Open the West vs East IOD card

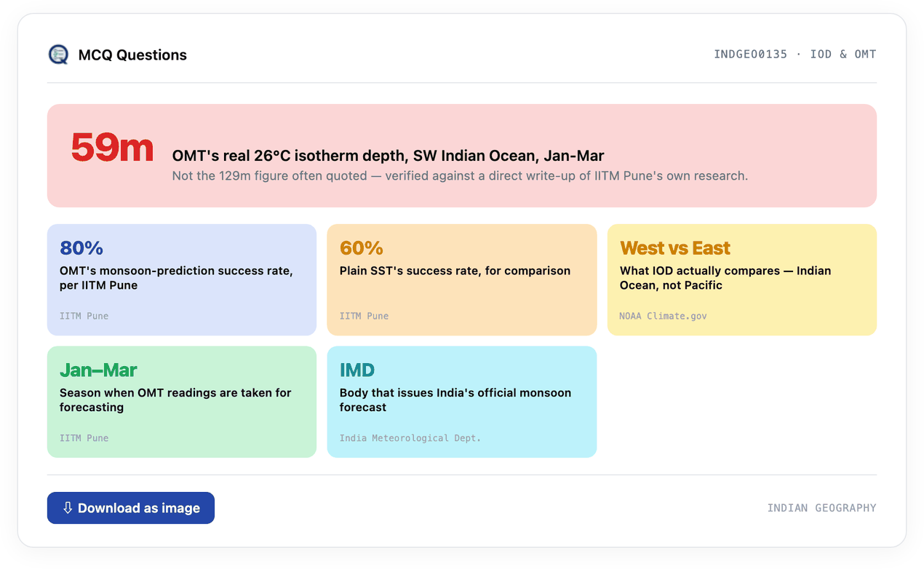[742, 279]
